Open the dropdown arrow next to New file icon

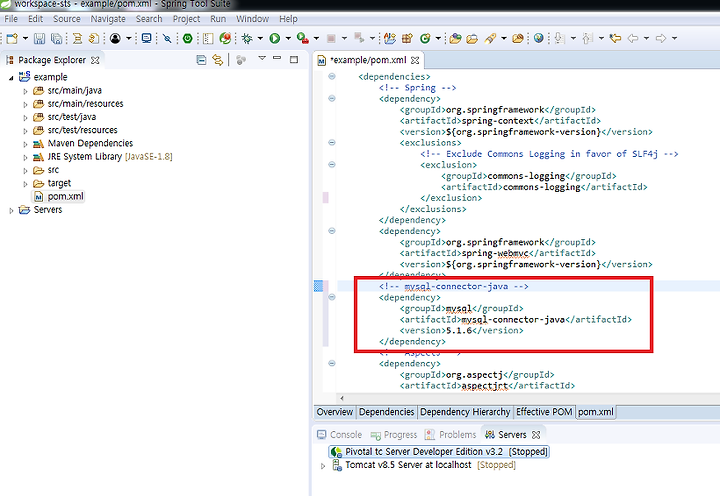click(x=25, y=39)
